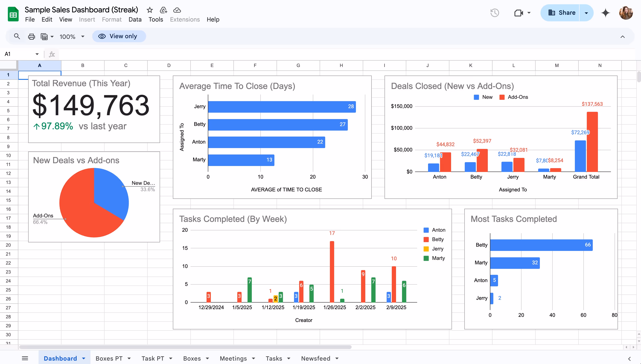Open the Share button dropdown arrow
Image resolution: width=641 pixels, height=364 pixels.
pyautogui.click(x=586, y=13)
